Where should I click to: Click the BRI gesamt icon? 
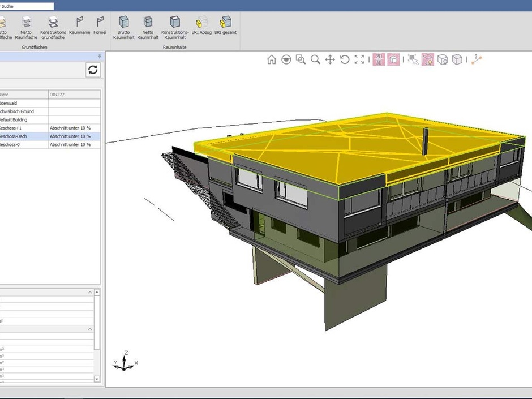[x=225, y=23]
